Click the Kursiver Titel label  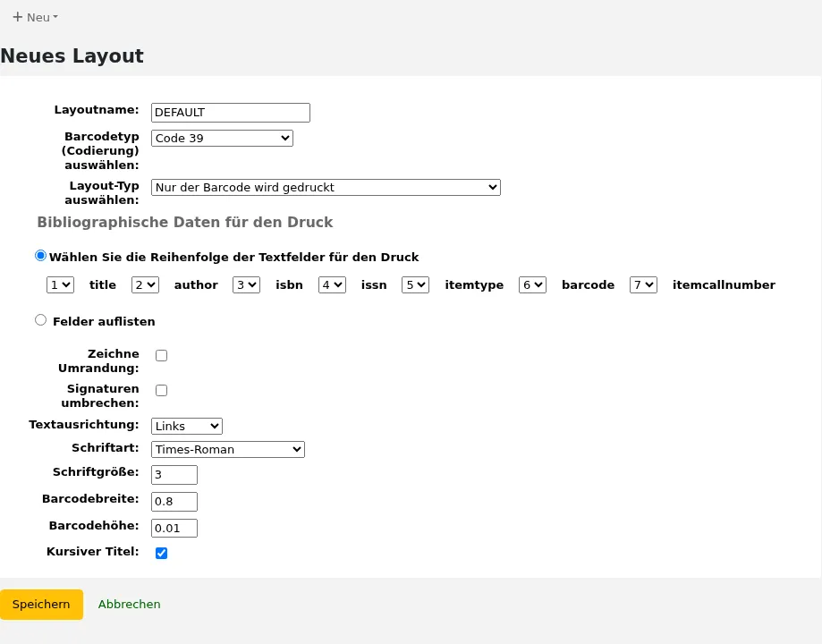pyautogui.click(x=93, y=552)
